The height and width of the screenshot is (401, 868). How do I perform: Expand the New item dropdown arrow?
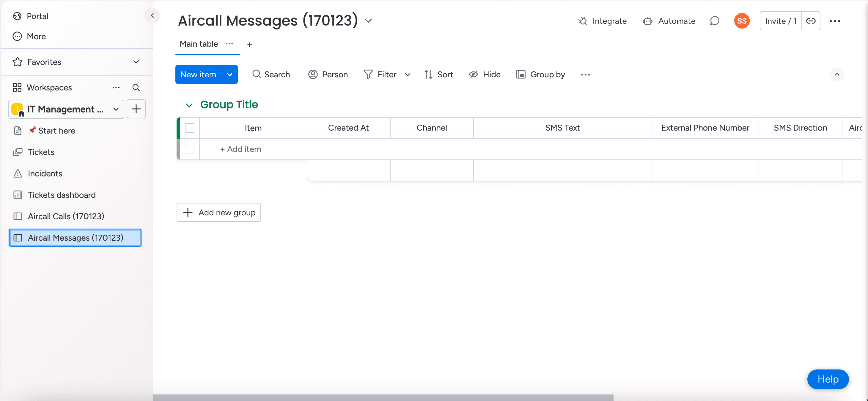pyautogui.click(x=229, y=75)
